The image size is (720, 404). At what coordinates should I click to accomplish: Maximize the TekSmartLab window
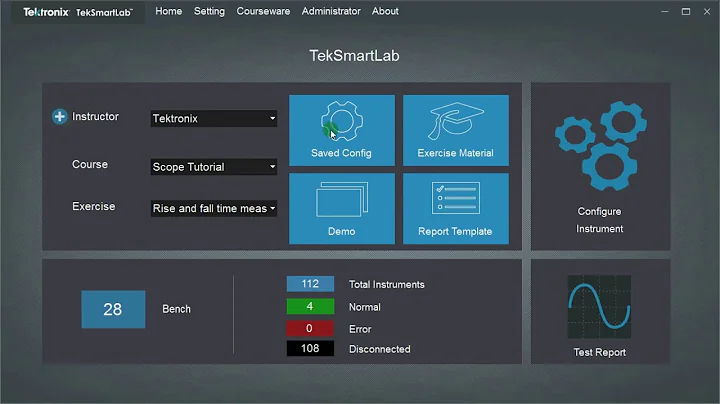[686, 11]
